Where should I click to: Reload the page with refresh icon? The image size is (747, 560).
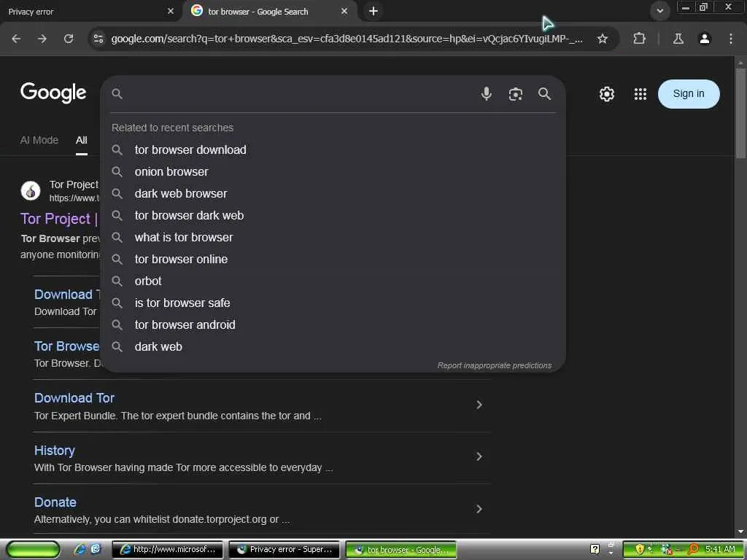click(69, 39)
